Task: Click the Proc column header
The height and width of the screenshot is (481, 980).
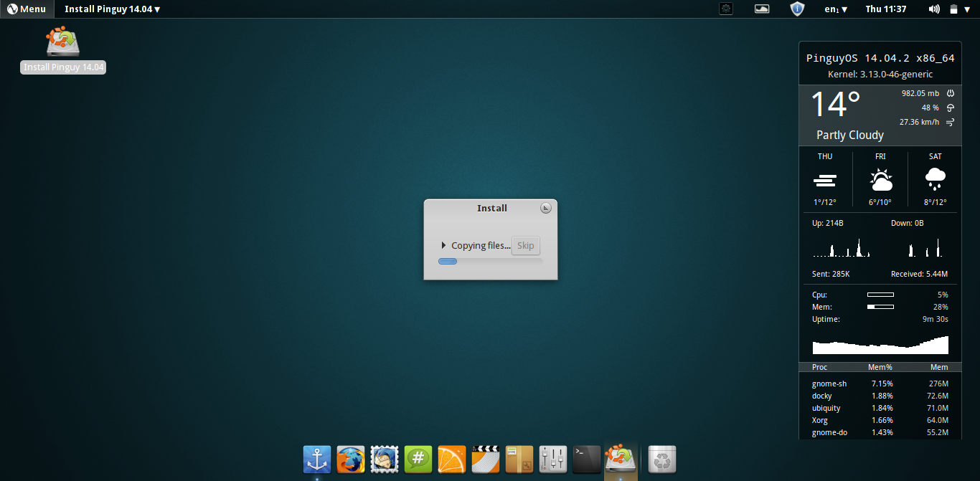Action: pos(819,367)
